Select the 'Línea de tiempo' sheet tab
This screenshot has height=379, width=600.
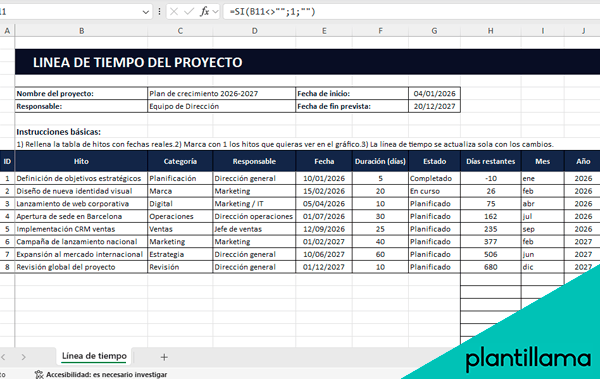pyautogui.click(x=94, y=356)
